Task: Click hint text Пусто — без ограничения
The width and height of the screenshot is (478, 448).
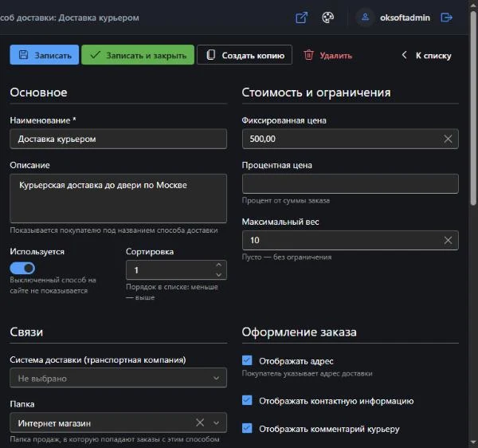Action: pyautogui.click(x=287, y=257)
